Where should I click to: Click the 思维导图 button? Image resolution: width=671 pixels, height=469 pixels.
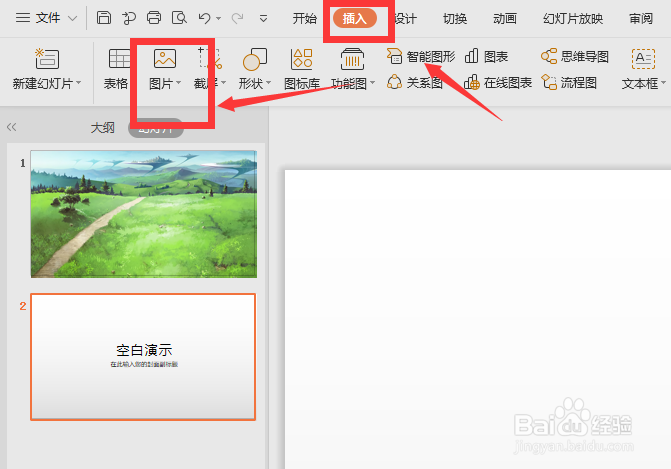tap(575, 56)
